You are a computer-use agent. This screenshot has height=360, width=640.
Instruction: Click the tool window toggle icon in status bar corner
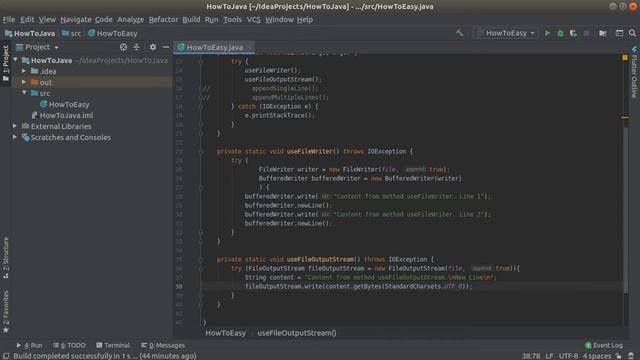pos(6,356)
